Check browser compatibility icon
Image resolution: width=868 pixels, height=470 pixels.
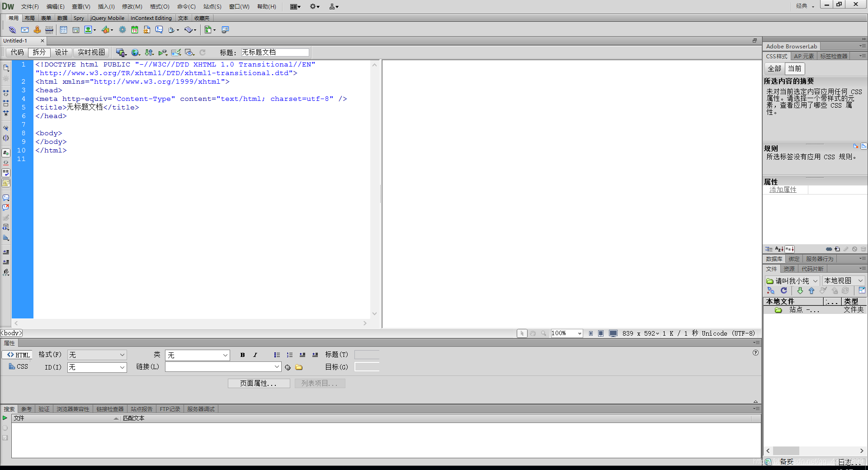(x=176, y=52)
